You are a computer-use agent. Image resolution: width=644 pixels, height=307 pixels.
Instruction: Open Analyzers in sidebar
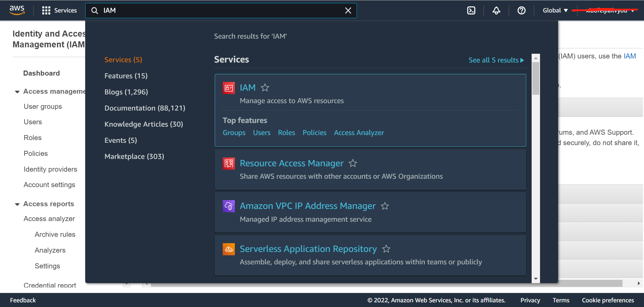point(50,250)
